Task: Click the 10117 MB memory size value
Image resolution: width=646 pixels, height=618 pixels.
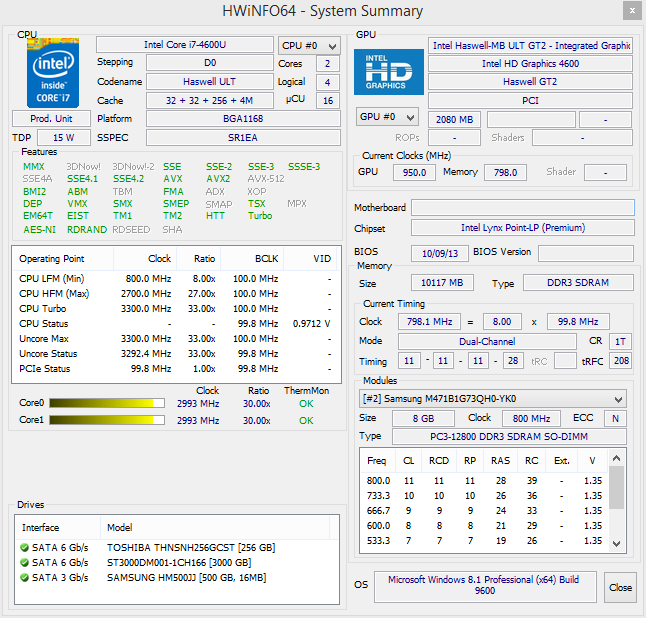Action: 442,283
